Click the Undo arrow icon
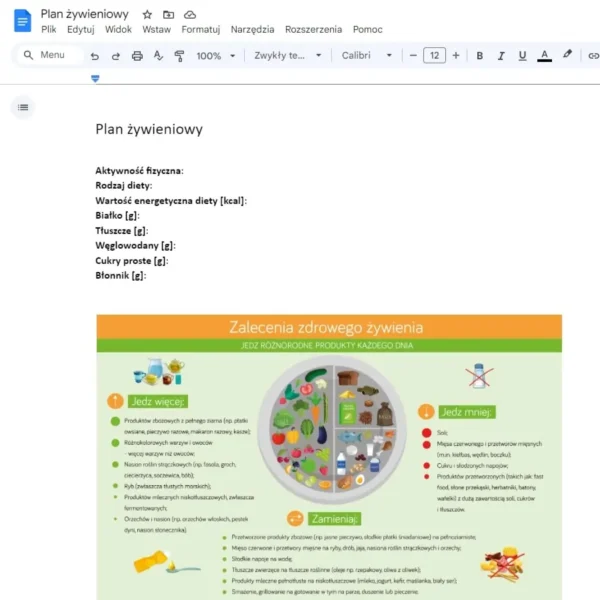 [x=95, y=56]
